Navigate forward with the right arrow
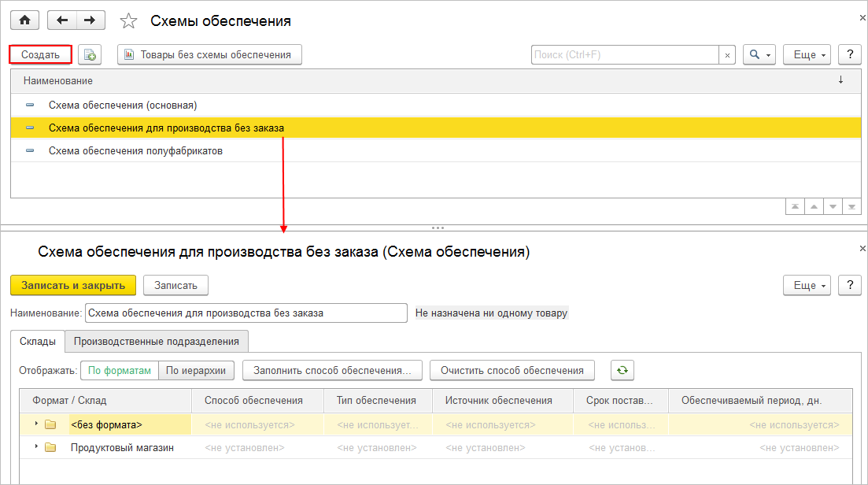The height and width of the screenshot is (485, 868). click(x=90, y=20)
